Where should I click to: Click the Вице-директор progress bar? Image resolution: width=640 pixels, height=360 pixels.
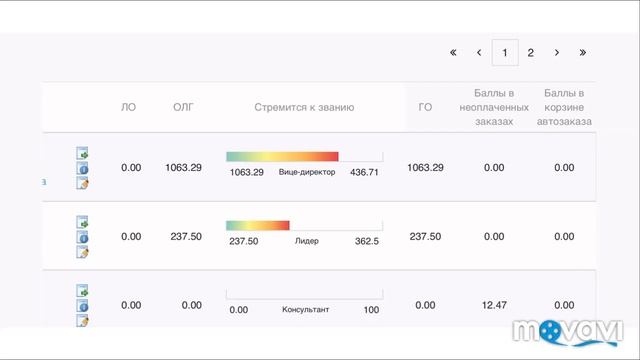pos(304,157)
